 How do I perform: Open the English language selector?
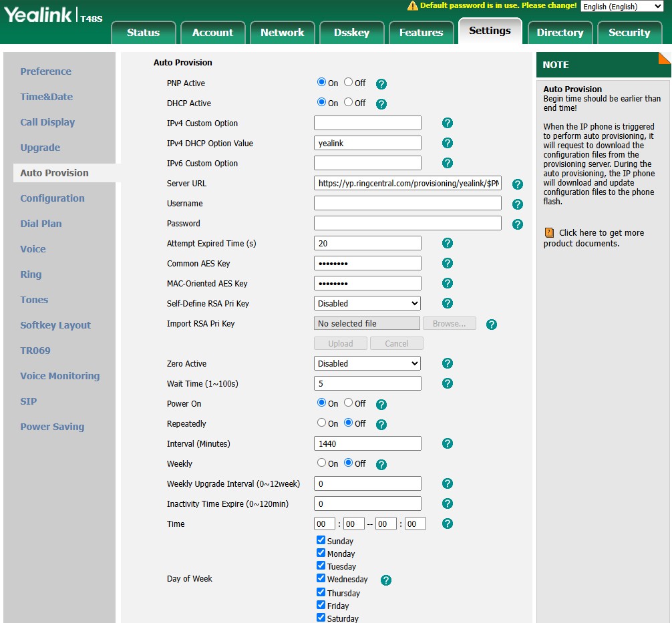coord(621,7)
